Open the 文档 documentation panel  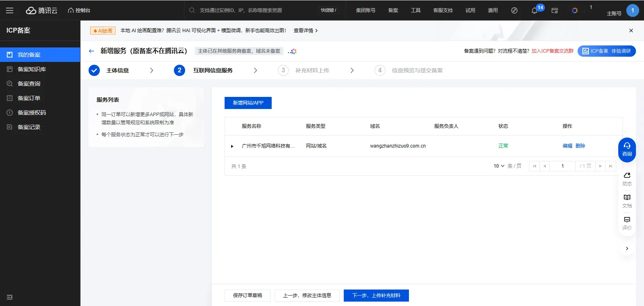coord(627,201)
